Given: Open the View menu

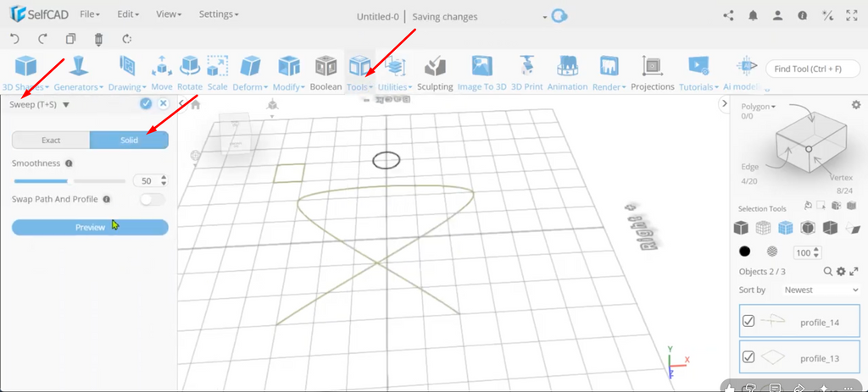Looking at the screenshot, I should pos(169,14).
